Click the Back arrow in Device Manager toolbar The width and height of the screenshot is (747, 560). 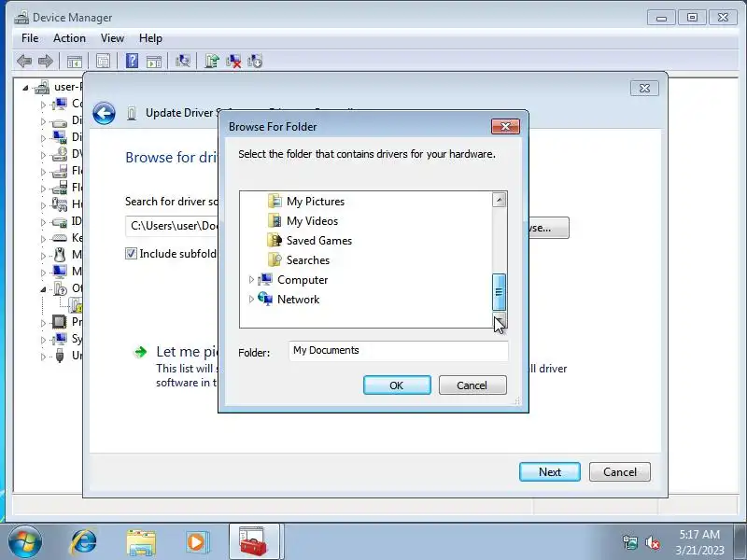coord(24,61)
